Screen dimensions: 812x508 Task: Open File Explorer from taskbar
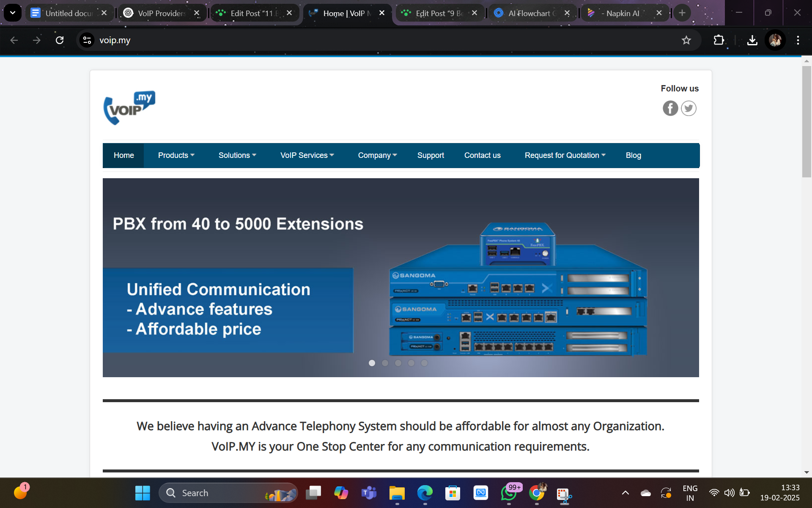tap(397, 493)
